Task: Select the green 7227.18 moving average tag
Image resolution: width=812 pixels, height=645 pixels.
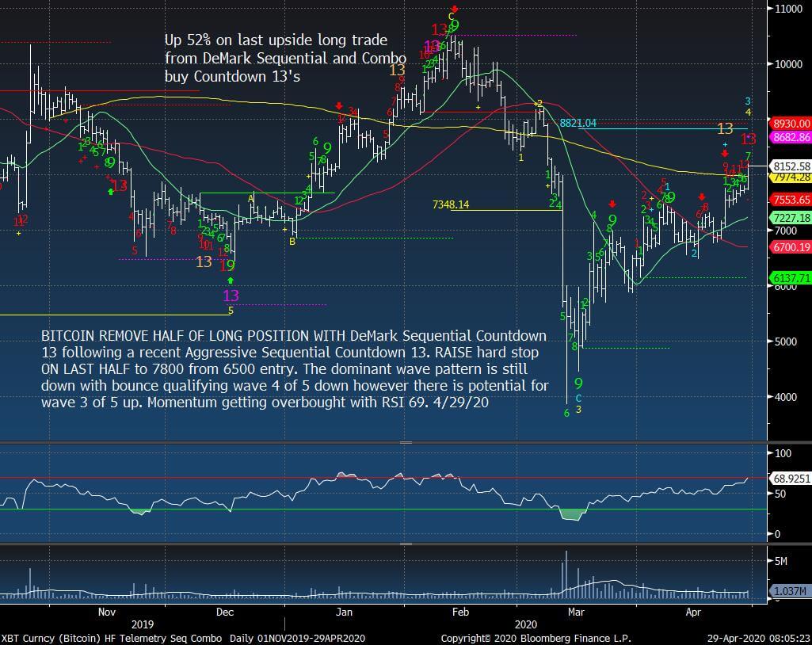Action: [791, 218]
